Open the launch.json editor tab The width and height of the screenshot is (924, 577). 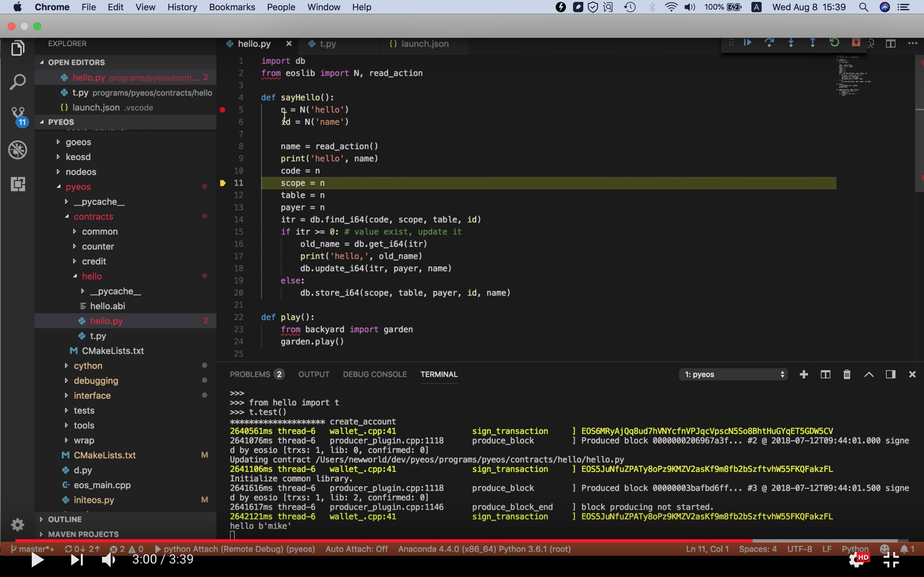(x=424, y=44)
